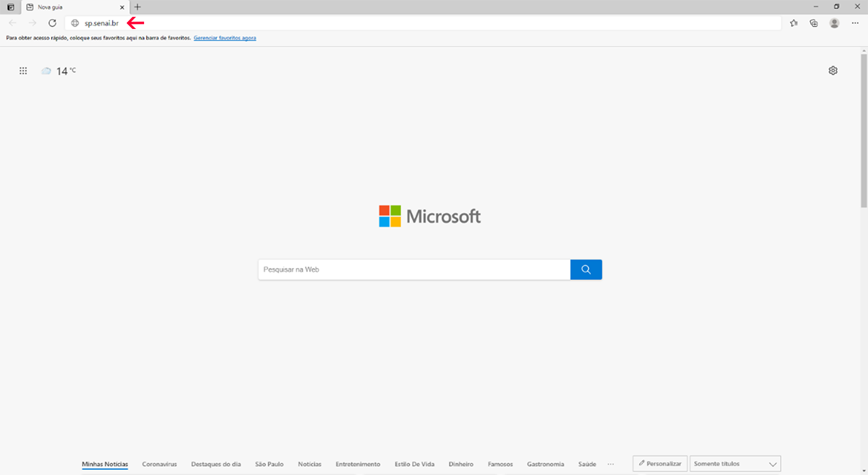
Task: Open the Collections icon
Action: click(814, 23)
